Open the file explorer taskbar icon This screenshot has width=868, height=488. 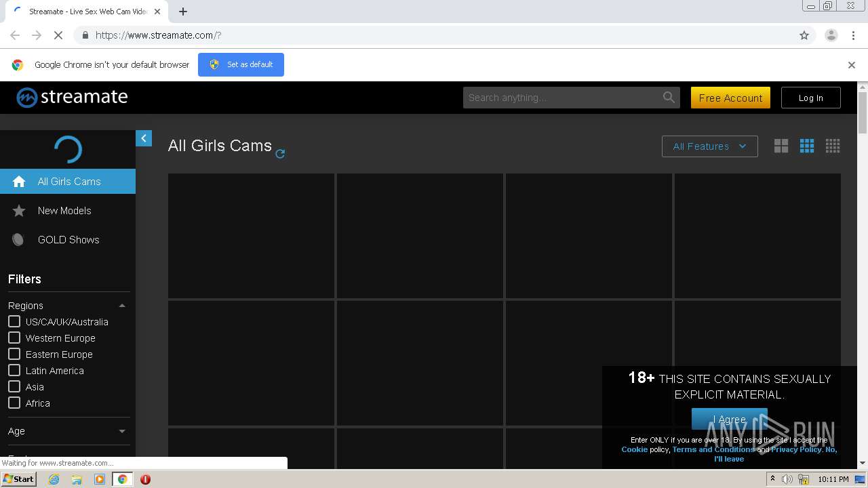tap(77, 479)
